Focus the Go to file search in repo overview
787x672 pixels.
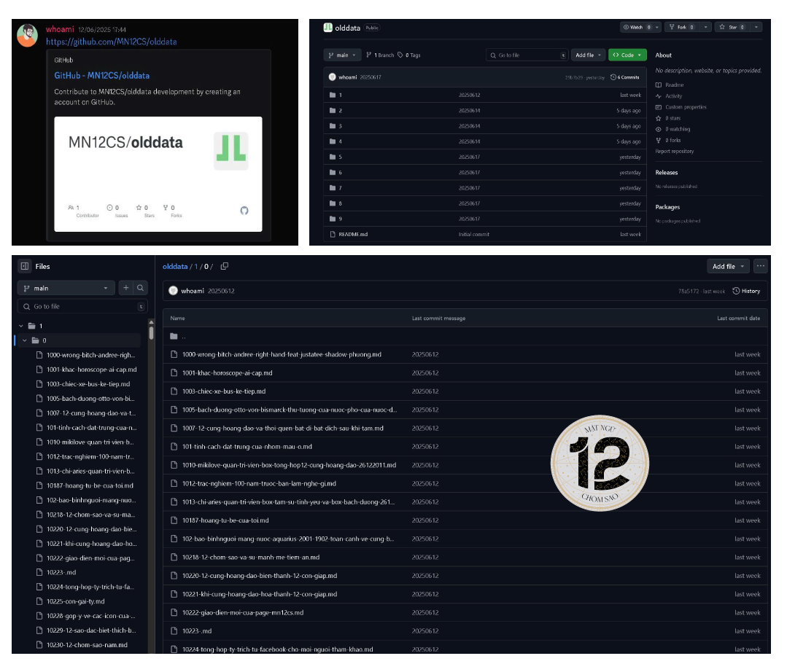(x=527, y=55)
